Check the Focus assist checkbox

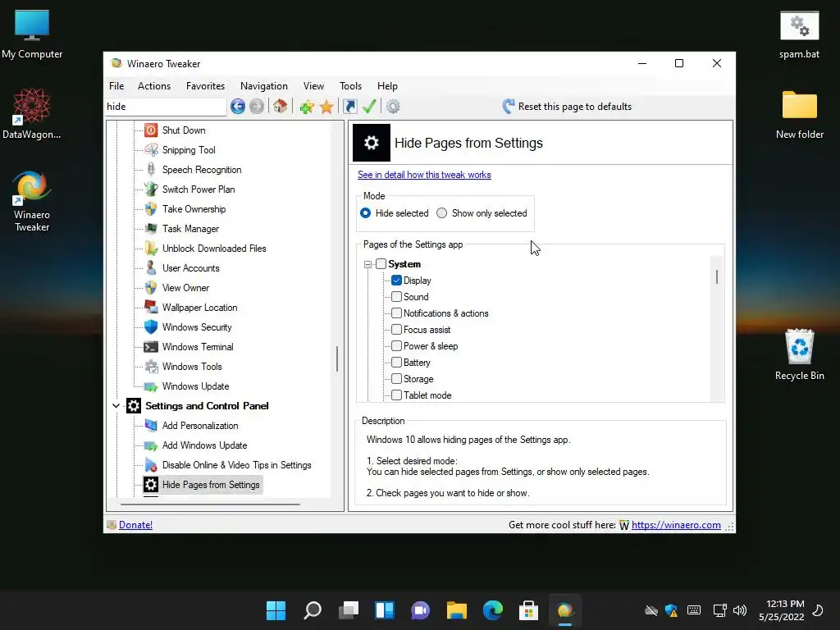pyautogui.click(x=396, y=330)
